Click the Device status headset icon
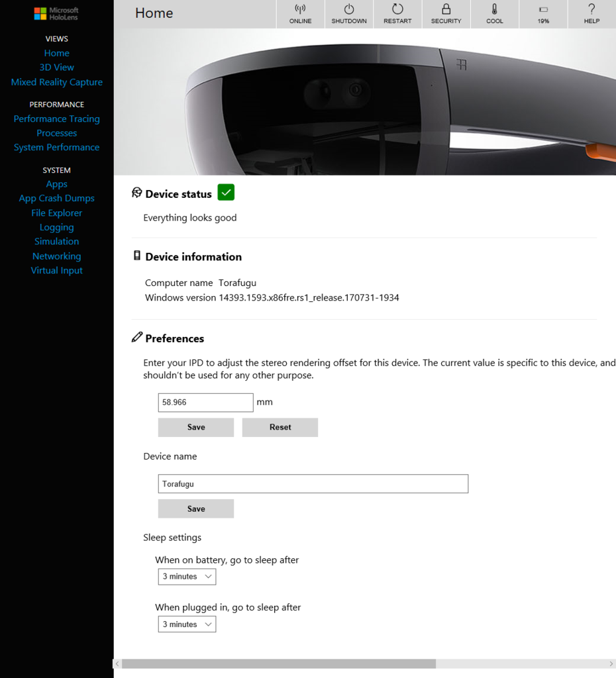The height and width of the screenshot is (678, 616). tap(136, 193)
